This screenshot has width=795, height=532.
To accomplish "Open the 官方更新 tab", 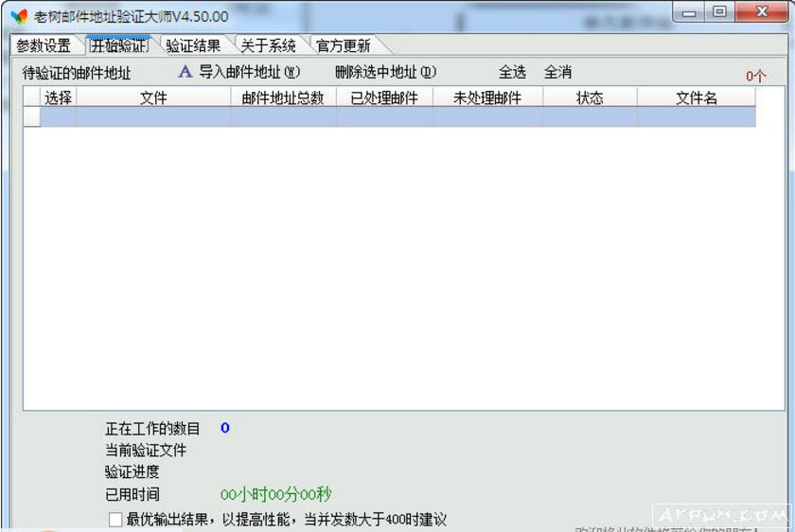I will pos(344,45).
